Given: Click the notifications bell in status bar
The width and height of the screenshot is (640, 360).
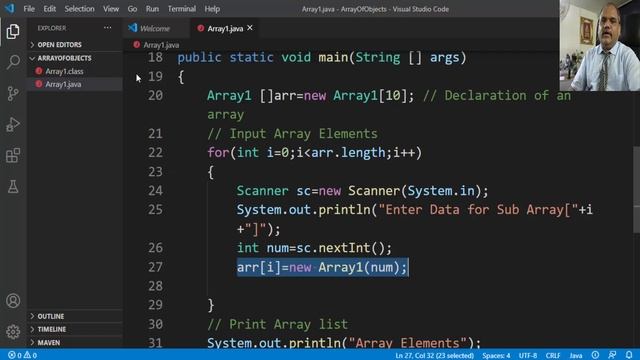Looking at the screenshot, I should pyautogui.click(x=629, y=355).
